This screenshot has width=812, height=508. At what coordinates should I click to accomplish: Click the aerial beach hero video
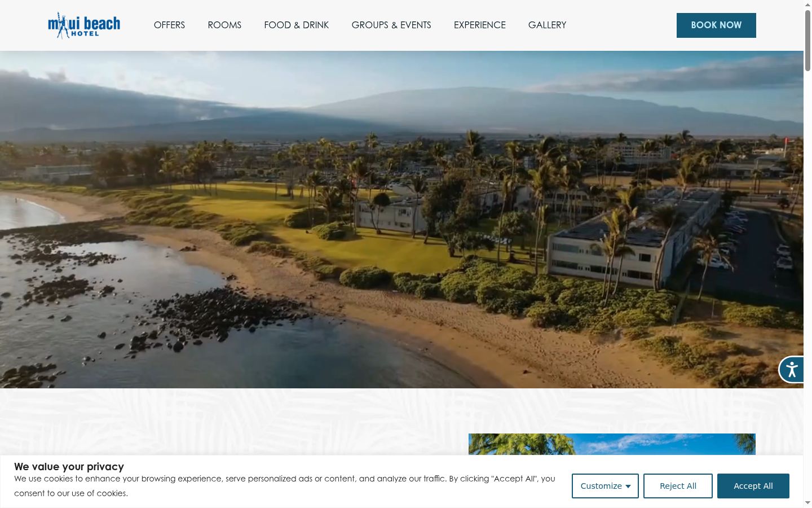pos(401,220)
